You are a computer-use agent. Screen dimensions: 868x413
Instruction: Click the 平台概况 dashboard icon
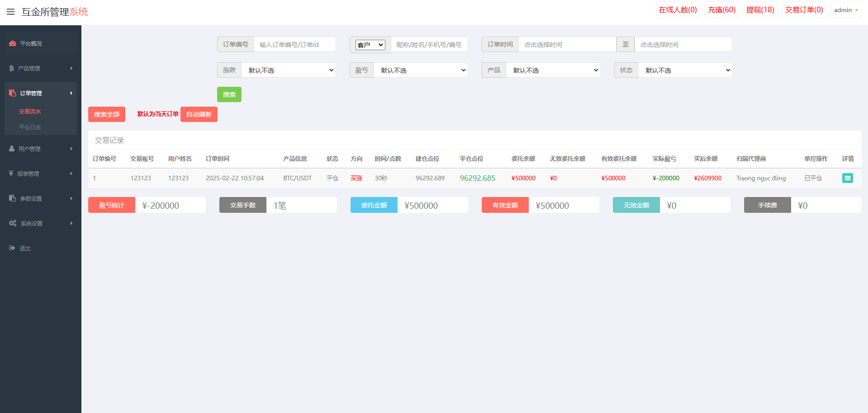click(x=13, y=43)
